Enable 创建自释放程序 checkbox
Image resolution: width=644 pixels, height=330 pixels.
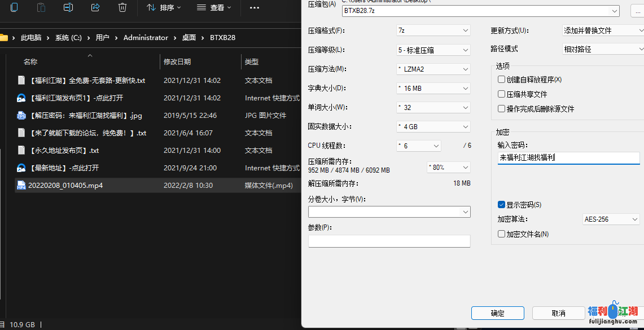tap(501, 79)
